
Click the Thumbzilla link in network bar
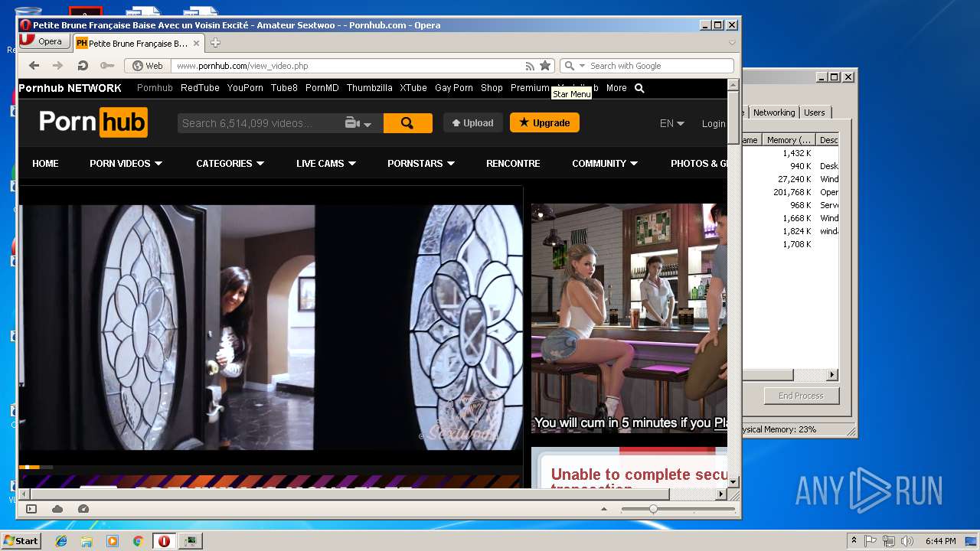369,88
